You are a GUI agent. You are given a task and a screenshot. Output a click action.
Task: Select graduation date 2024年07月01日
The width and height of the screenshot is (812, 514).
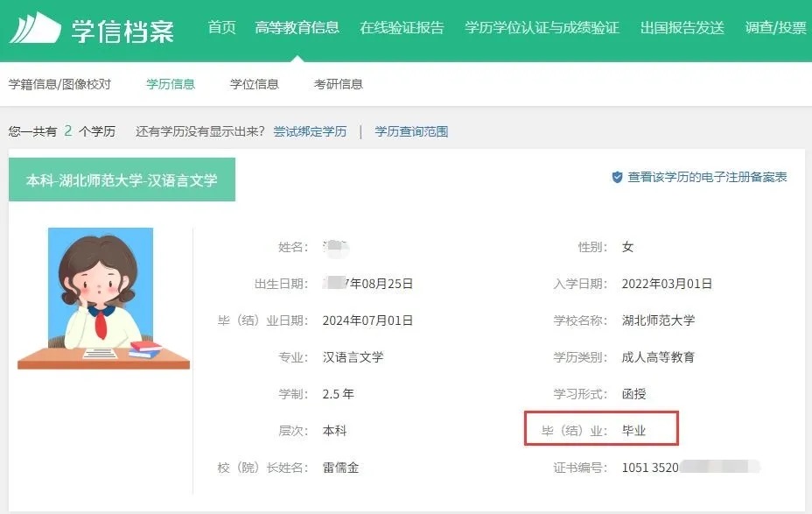pyautogui.click(x=367, y=320)
